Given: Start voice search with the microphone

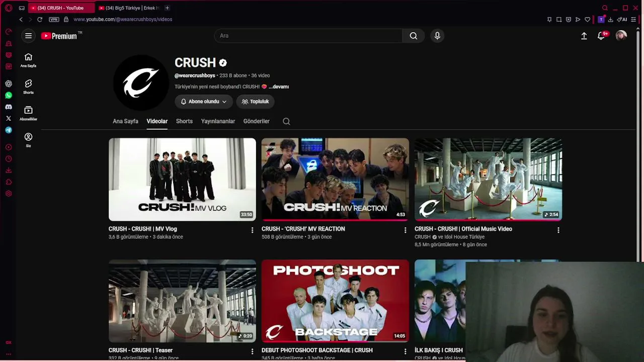Looking at the screenshot, I should point(437,36).
